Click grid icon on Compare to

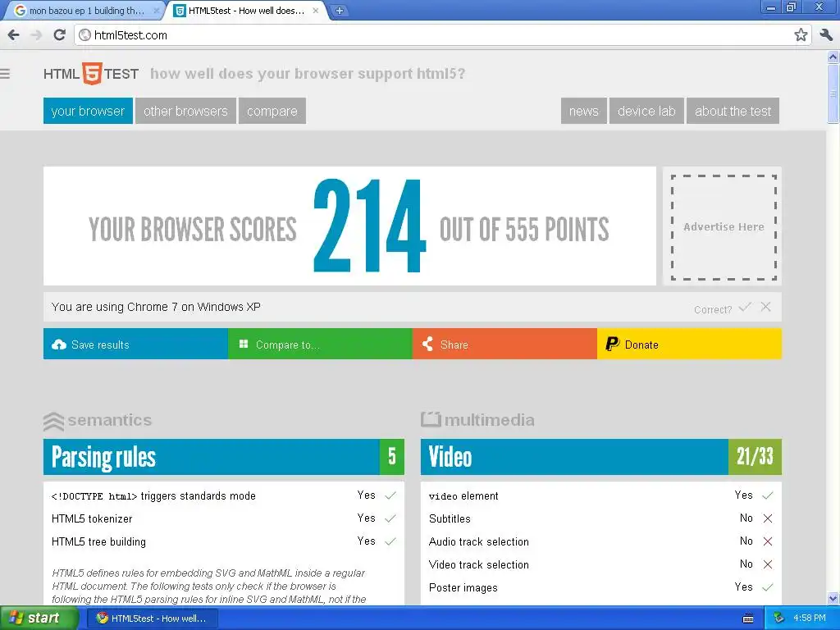pyautogui.click(x=243, y=344)
